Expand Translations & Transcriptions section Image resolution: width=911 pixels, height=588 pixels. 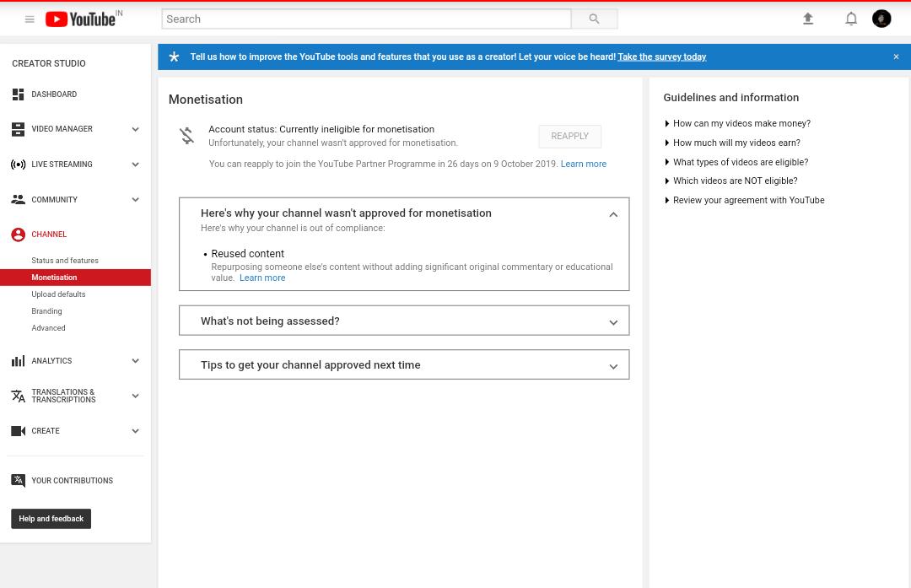click(x=135, y=396)
